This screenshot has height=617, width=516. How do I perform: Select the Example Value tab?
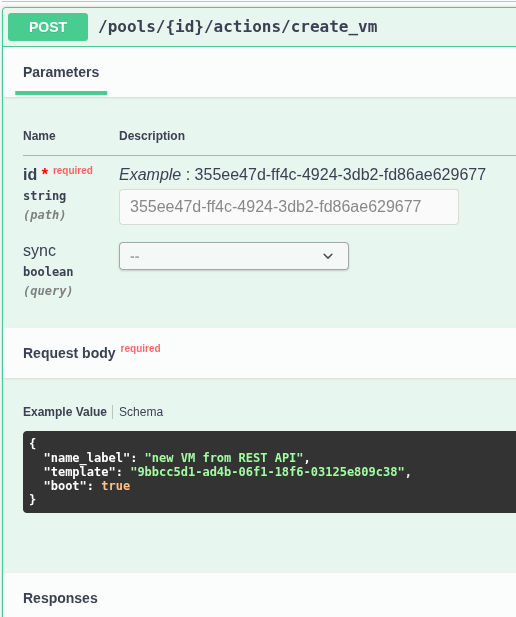coord(65,412)
